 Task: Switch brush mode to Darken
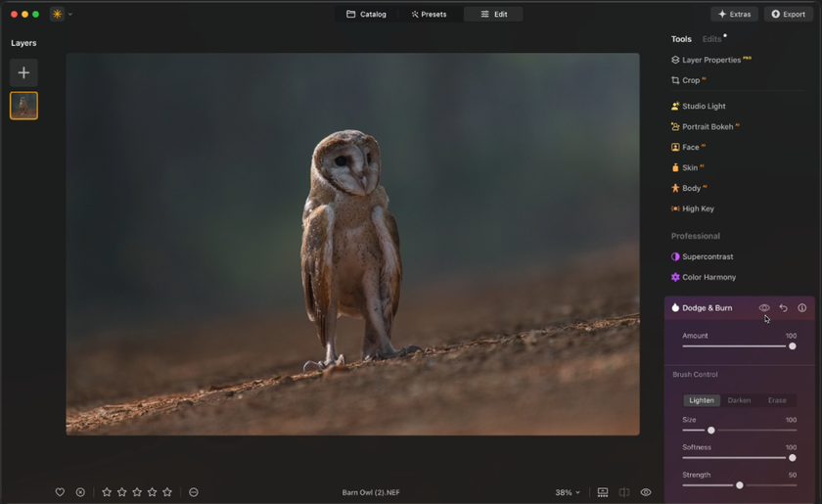click(x=739, y=400)
